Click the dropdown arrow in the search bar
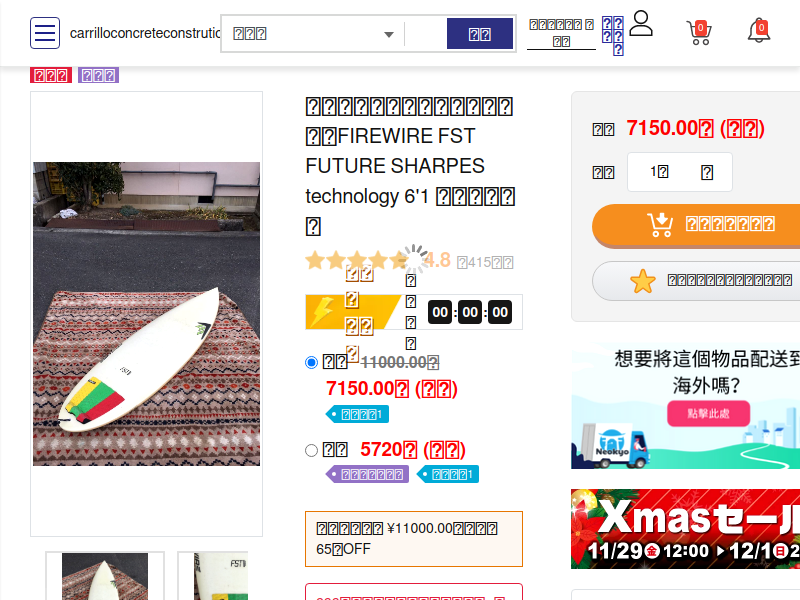Screen dimensions: 800x600 (x=389, y=35)
